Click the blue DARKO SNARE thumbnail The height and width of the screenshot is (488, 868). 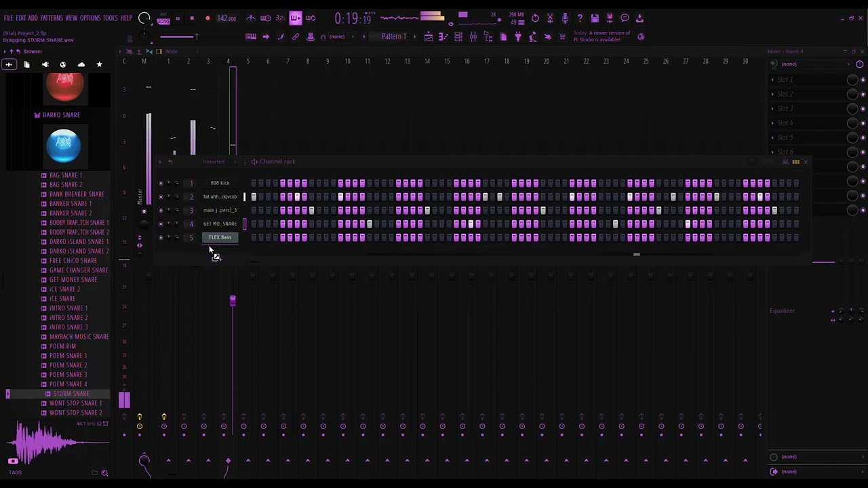(64, 146)
